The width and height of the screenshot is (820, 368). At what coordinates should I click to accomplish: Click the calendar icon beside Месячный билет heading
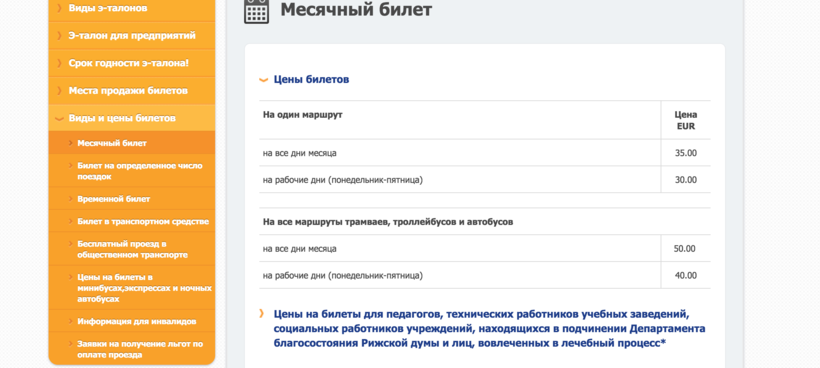(256, 10)
